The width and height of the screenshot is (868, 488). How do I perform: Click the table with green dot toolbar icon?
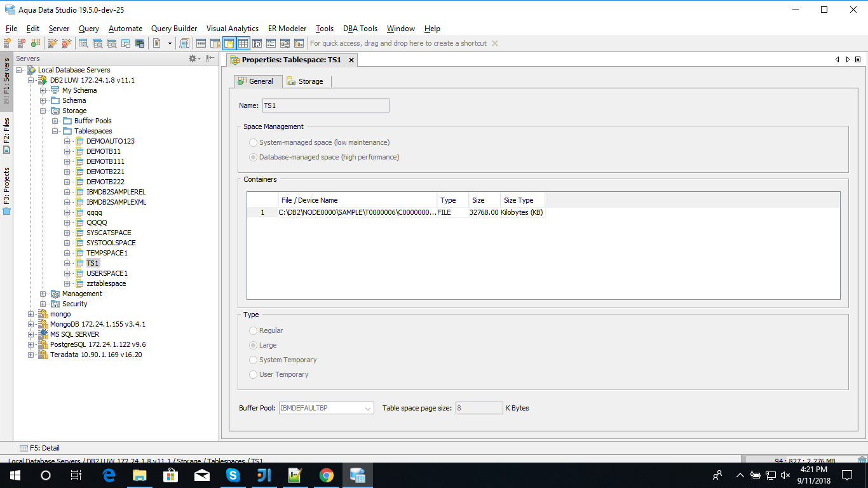coord(36,43)
